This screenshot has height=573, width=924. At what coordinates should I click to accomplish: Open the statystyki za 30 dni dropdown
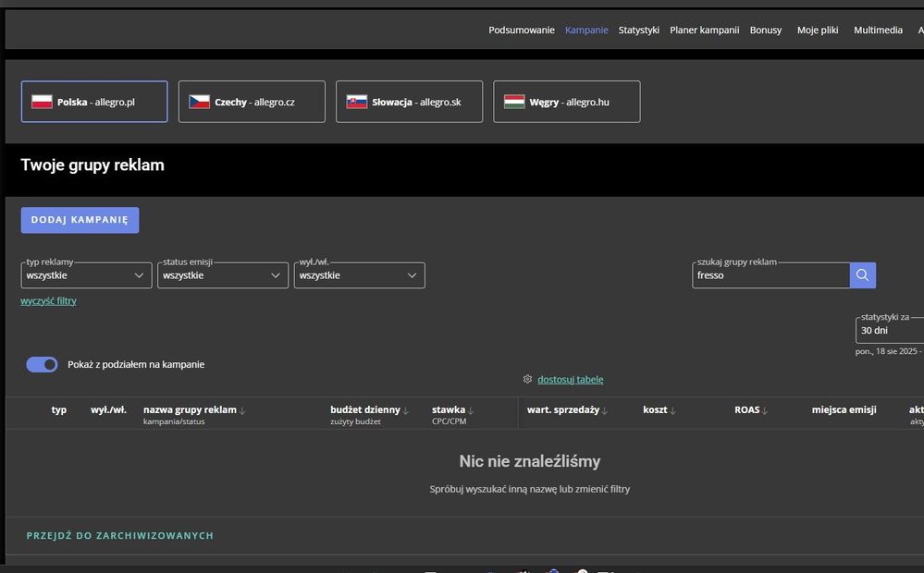click(x=890, y=330)
